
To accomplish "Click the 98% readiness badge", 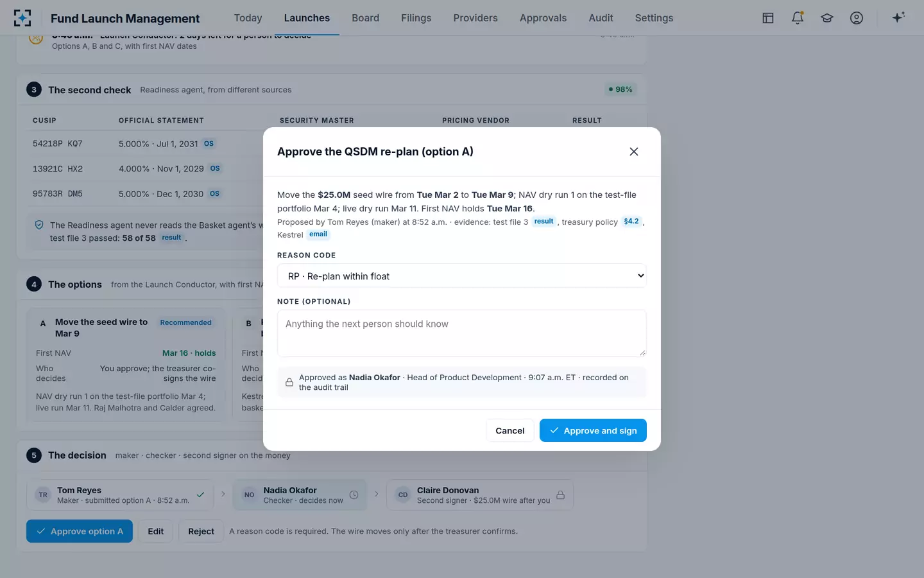I will click(620, 89).
